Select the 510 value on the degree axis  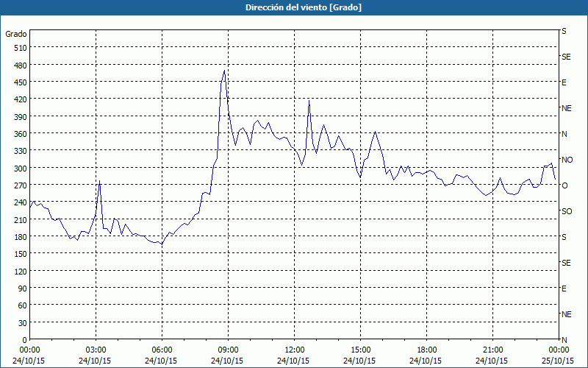[21, 48]
